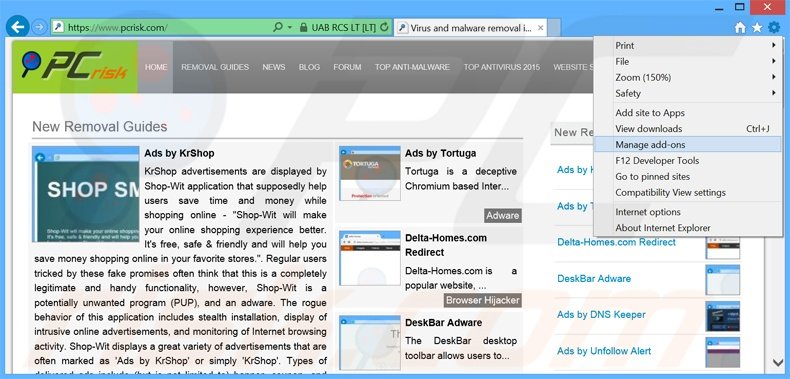Click the Delta-Homes.com article thumbnail
This screenshot has width=790, height=379.
pyautogui.click(x=370, y=258)
